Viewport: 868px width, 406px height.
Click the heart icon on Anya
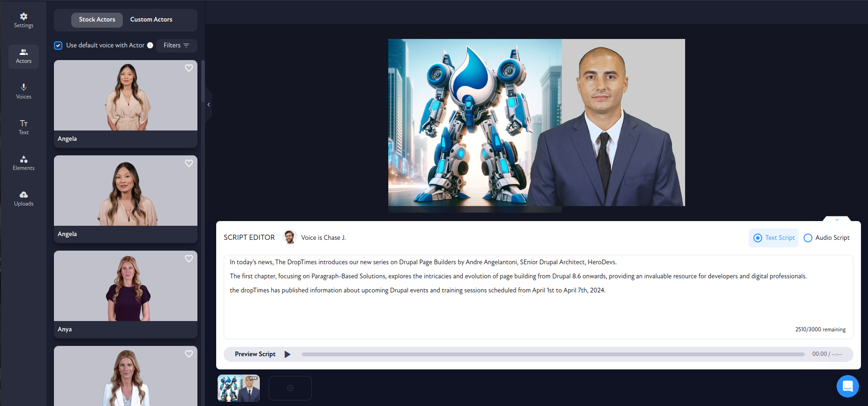[189, 259]
